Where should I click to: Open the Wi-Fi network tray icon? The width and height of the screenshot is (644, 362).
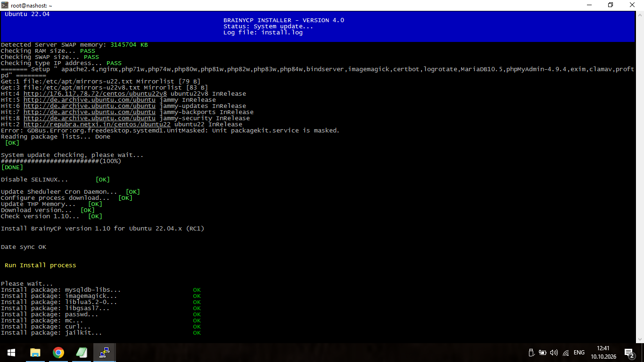point(566,353)
